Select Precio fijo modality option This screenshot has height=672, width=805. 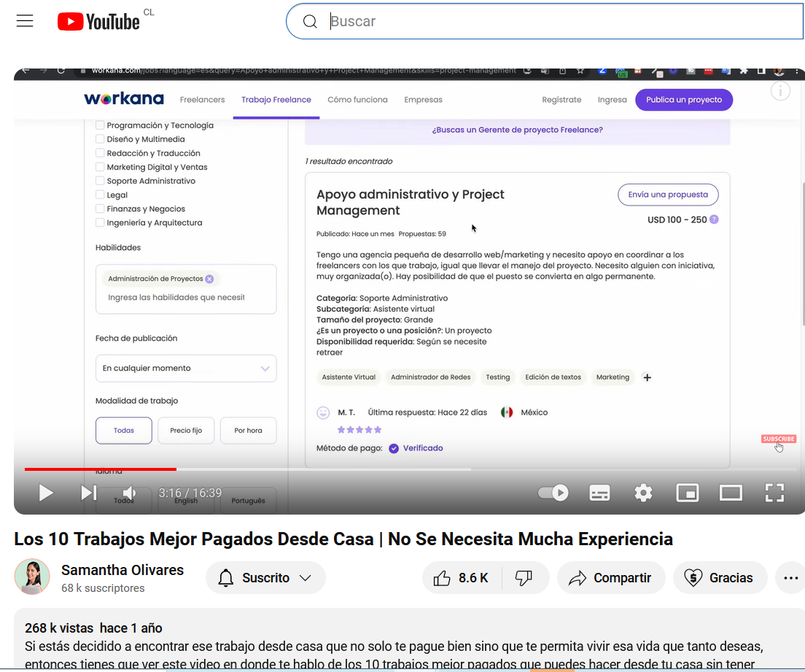pos(186,431)
